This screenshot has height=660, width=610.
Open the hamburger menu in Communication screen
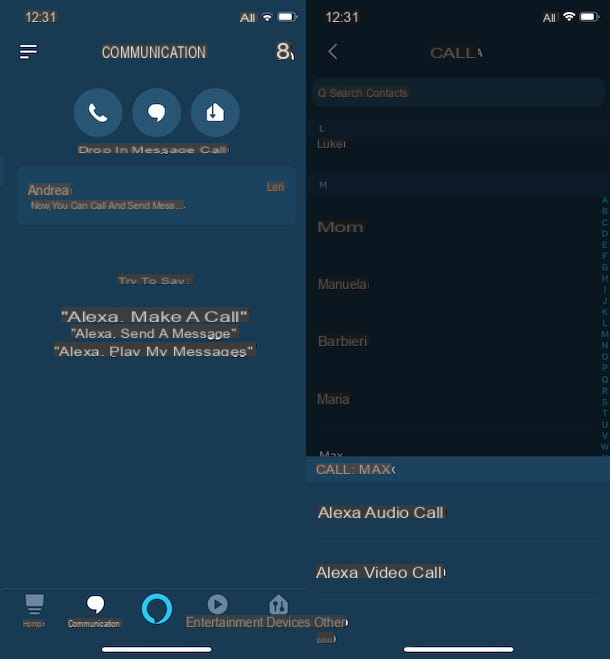(28, 52)
